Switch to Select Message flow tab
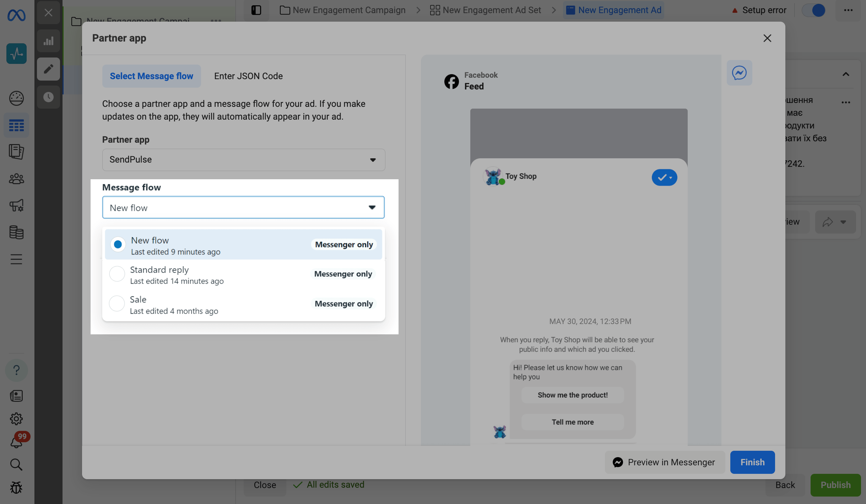Image resolution: width=866 pixels, height=504 pixels. tap(151, 76)
